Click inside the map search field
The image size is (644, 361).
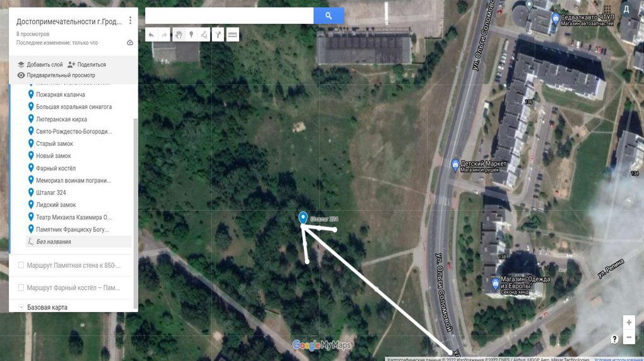(229, 16)
